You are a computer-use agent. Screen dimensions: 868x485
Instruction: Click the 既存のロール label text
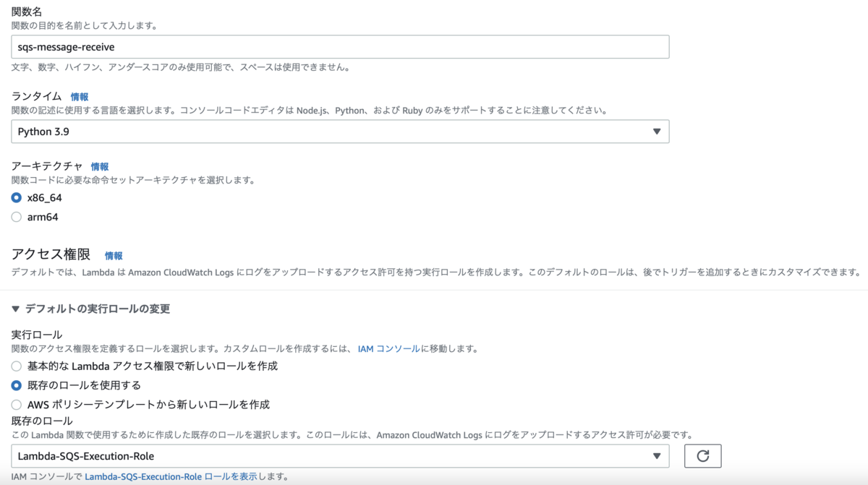pyautogui.click(x=41, y=421)
